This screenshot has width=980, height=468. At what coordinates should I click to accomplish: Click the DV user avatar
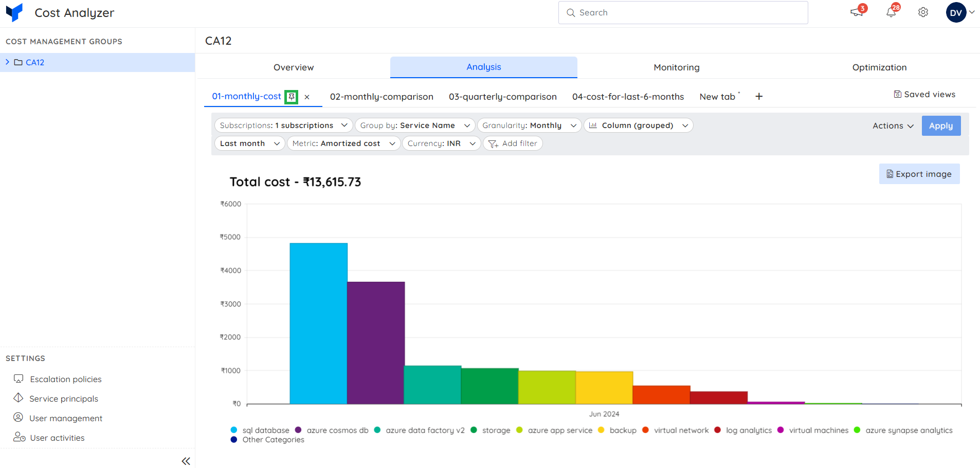coord(956,12)
